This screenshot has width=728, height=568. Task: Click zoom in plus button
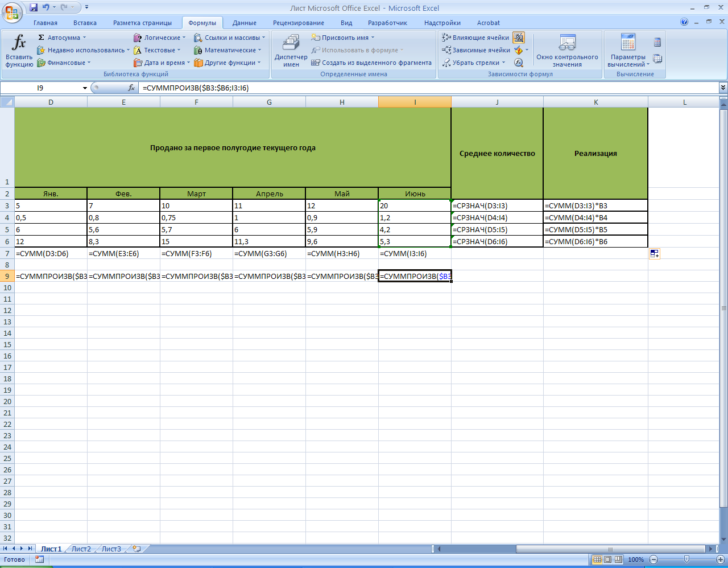coord(721,559)
